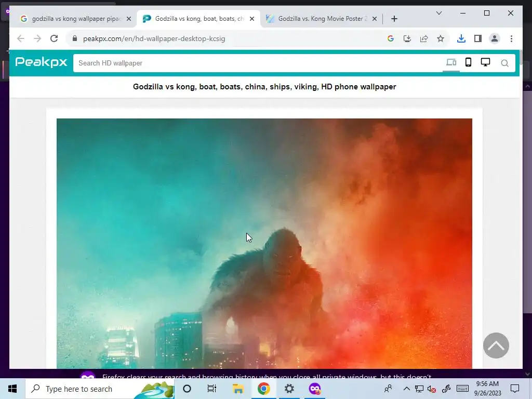Viewport: 532px width, 399px height.
Task: Open a new browser tab
Action: (x=394, y=19)
